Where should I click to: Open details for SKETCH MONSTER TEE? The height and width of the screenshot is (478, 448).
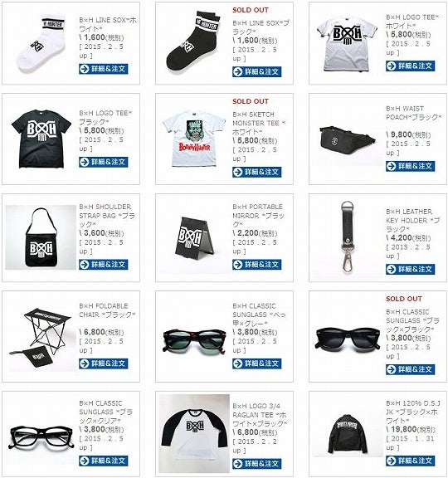pyautogui.click(x=256, y=172)
